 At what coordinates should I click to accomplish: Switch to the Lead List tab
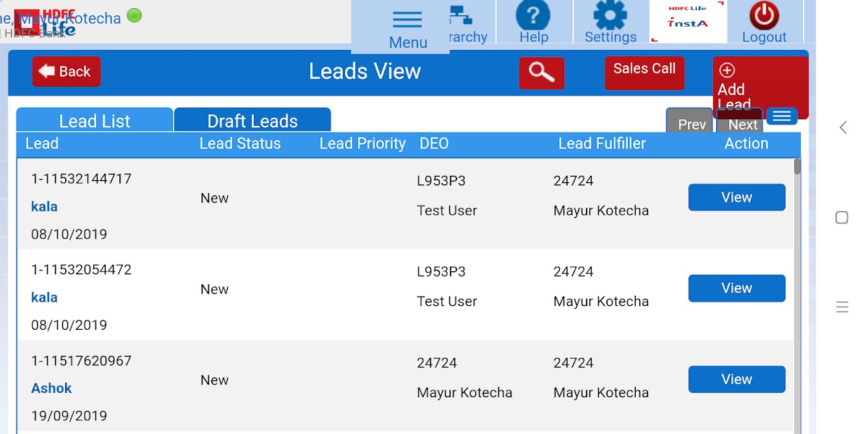tap(95, 121)
